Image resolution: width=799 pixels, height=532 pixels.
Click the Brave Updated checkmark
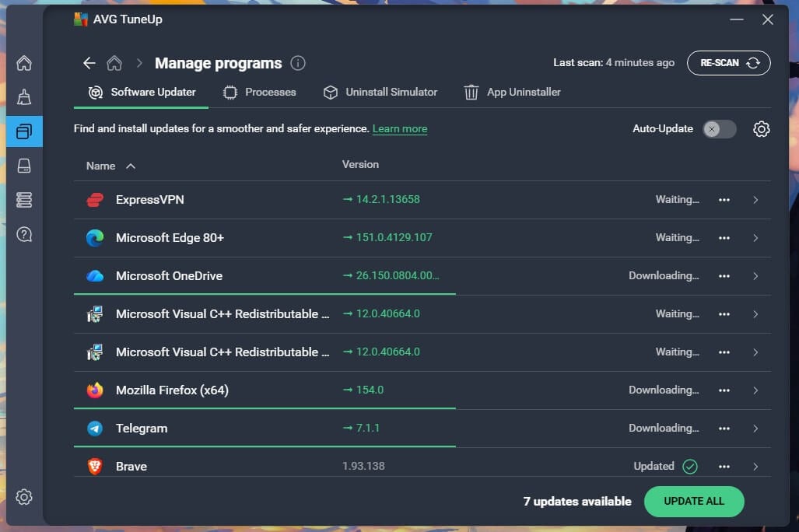point(690,466)
